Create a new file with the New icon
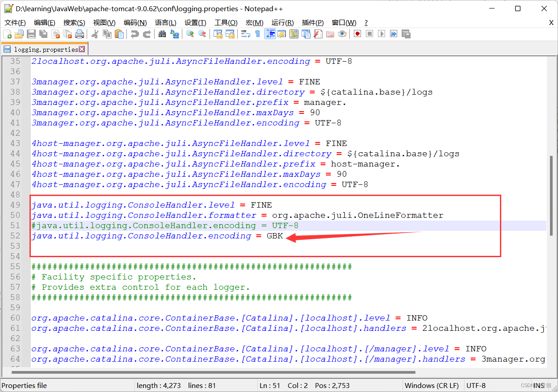The width and height of the screenshot is (558, 392). click(8, 34)
